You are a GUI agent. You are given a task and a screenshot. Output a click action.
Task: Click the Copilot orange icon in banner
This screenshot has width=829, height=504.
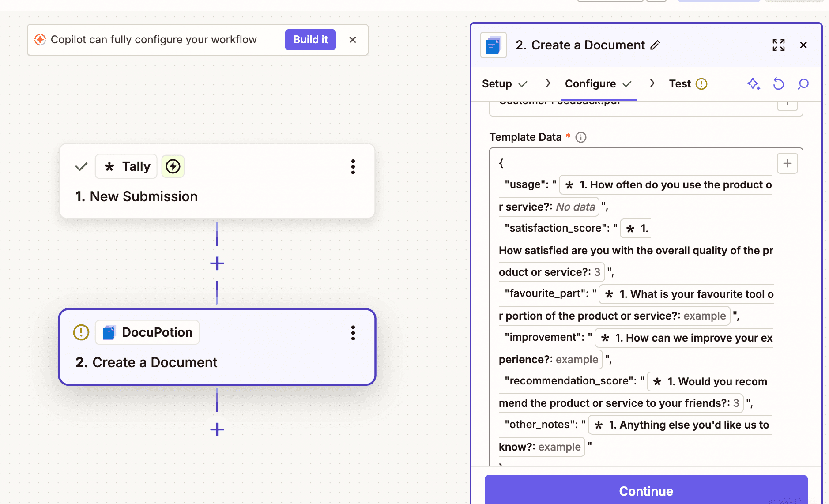40,40
